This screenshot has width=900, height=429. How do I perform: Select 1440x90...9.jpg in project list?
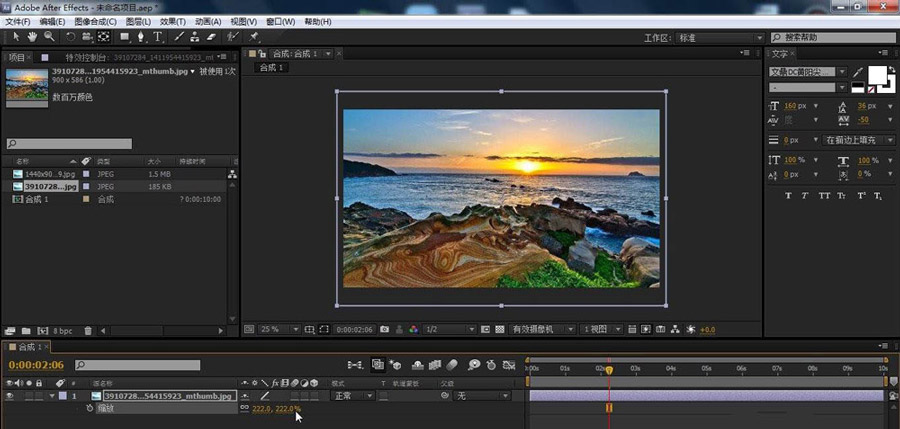(x=50, y=173)
